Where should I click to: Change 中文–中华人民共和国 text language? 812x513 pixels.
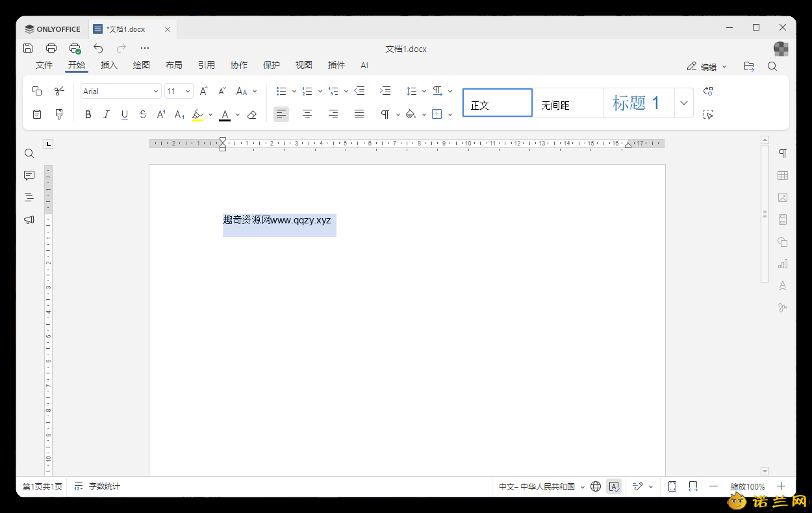[x=542, y=486]
